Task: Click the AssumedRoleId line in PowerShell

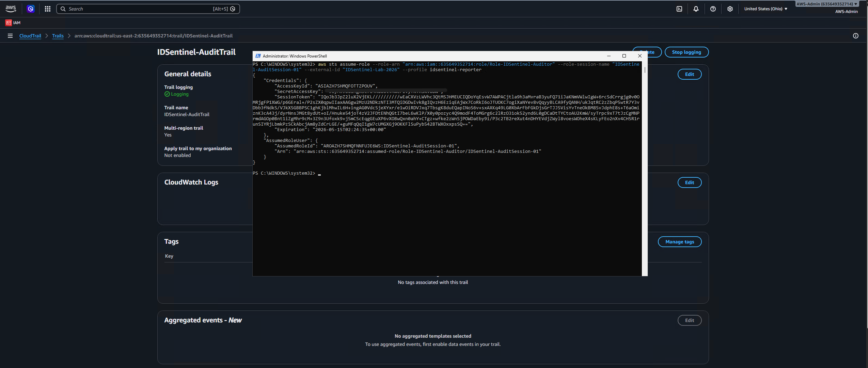Action: pos(367,146)
